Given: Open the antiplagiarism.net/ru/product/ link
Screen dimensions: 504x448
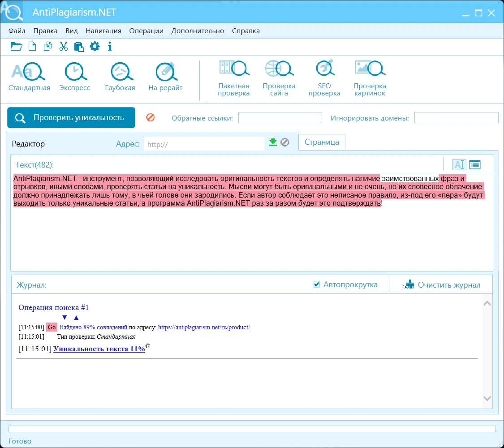Looking at the screenshot, I should [x=204, y=327].
